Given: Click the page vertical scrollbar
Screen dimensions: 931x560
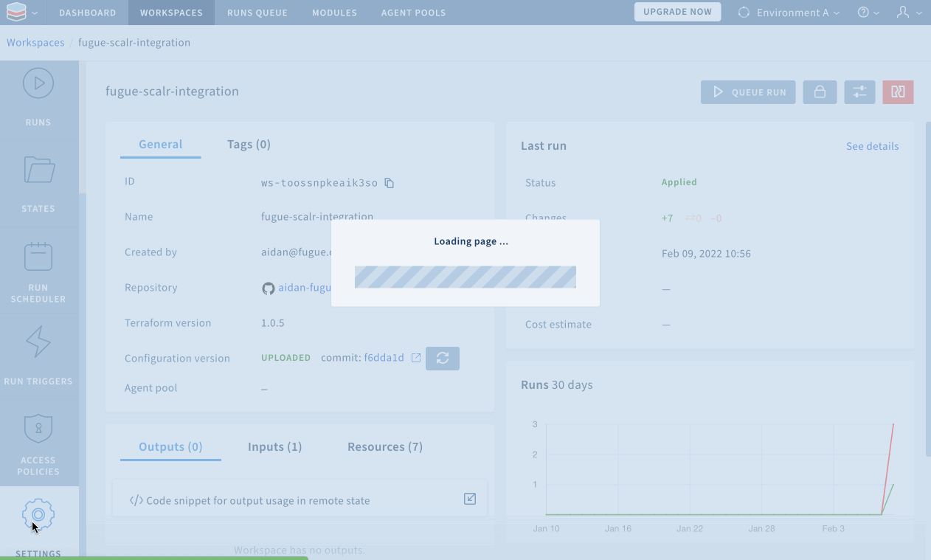Looking at the screenshot, I should click(x=927, y=289).
